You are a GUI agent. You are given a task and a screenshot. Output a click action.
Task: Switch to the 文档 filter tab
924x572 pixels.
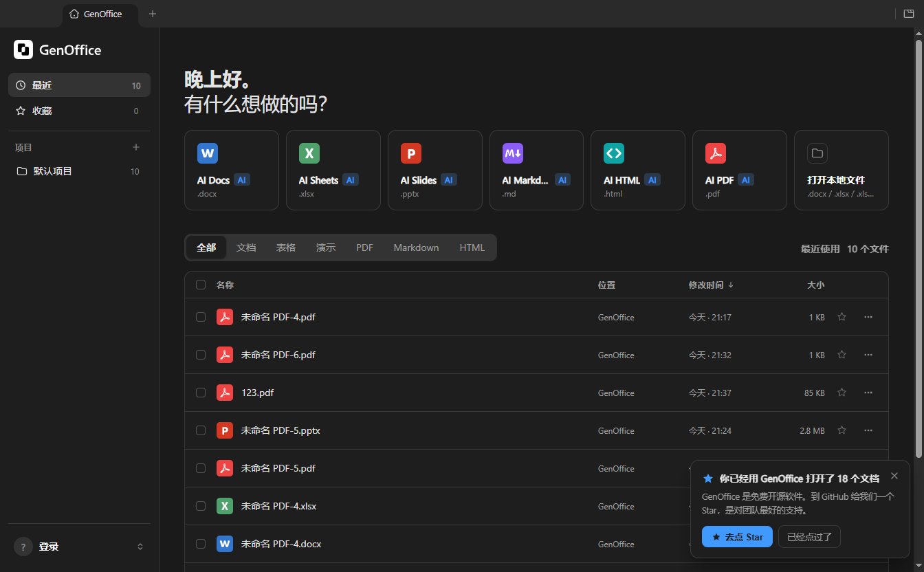click(246, 247)
